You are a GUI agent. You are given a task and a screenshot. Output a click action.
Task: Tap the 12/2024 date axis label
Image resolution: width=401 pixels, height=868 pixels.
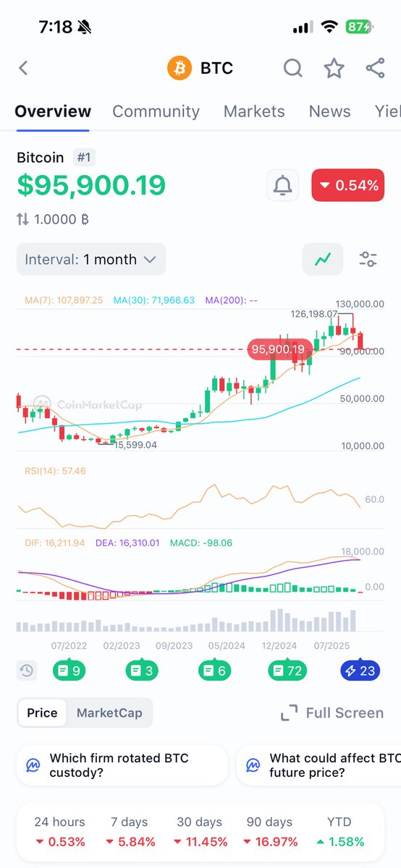[280, 645]
